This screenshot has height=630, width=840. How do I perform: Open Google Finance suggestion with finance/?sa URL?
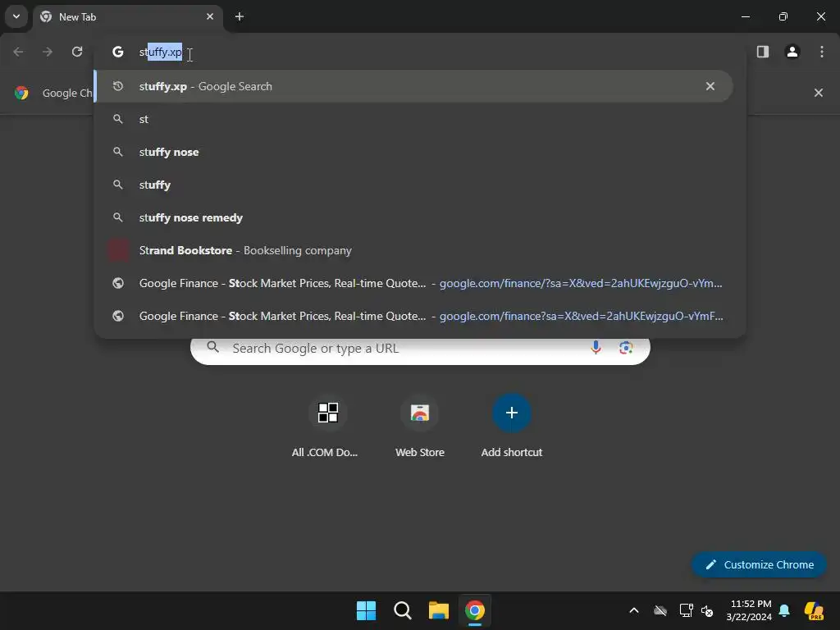420,283
